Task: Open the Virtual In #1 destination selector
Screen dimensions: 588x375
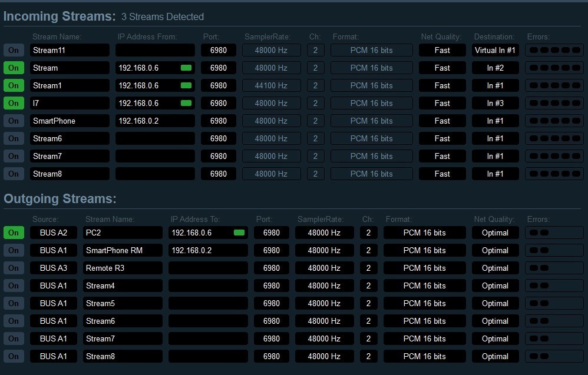Action: pos(495,50)
